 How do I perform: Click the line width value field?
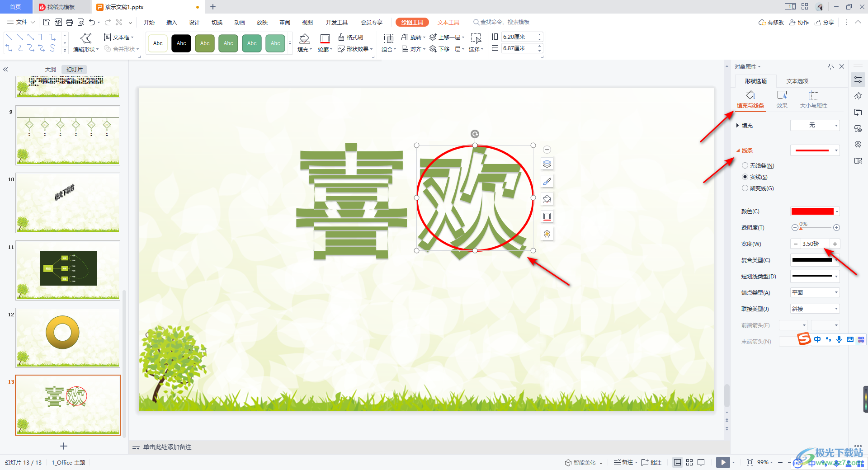point(815,244)
